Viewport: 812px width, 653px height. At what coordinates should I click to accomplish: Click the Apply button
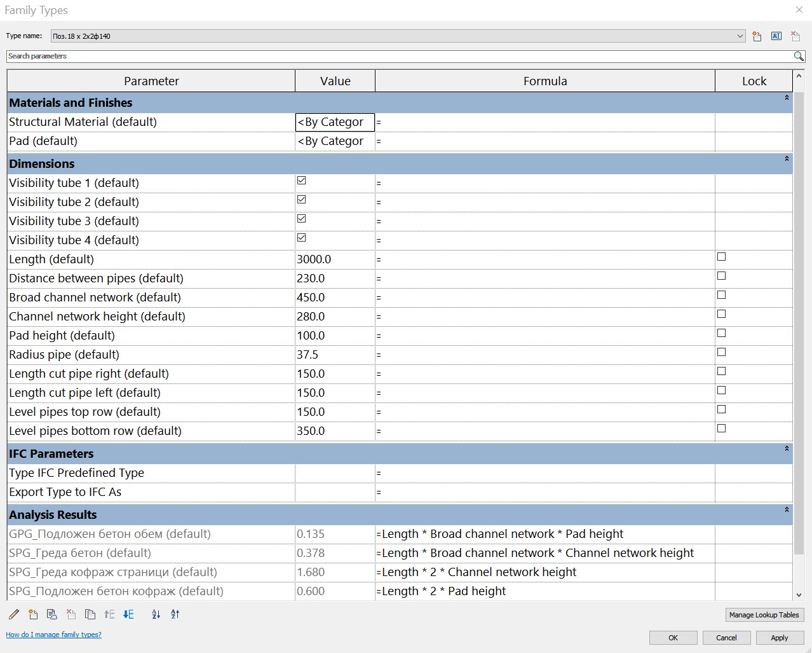click(x=780, y=638)
